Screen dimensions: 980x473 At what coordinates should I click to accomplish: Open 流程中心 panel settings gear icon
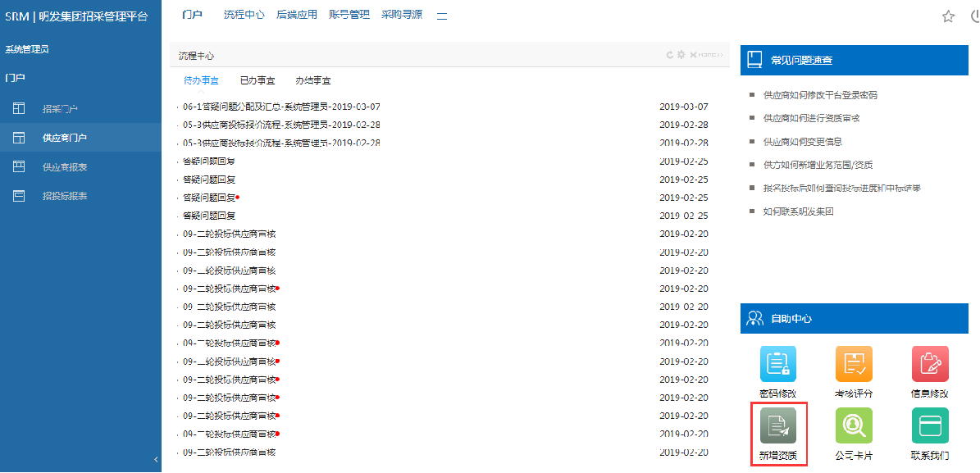tap(681, 55)
